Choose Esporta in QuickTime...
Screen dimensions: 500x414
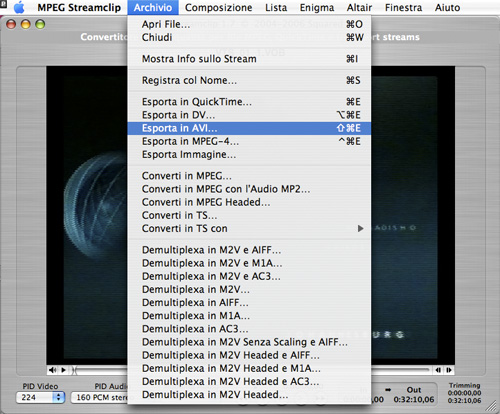click(x=249, y=102)
